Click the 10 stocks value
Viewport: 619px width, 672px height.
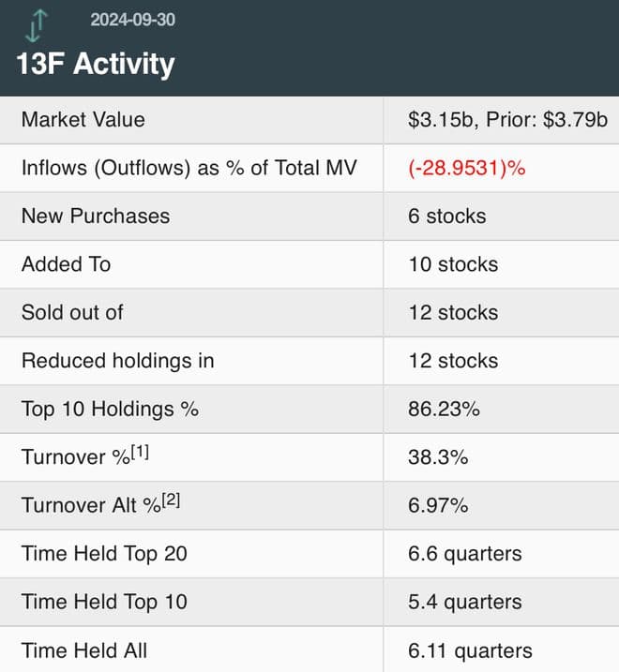tap(453, 264)
